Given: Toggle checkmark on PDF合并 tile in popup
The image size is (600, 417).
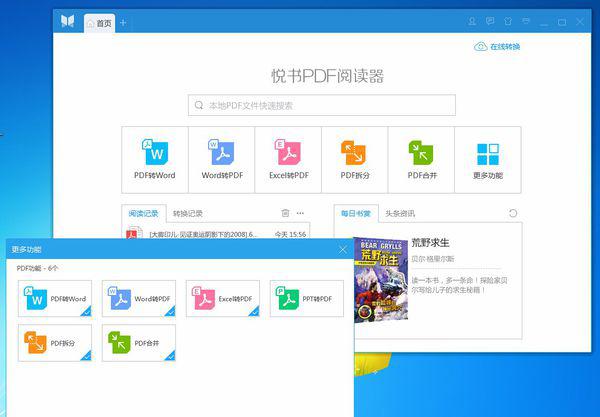Looking at the screenshot, I should (171, 358).
